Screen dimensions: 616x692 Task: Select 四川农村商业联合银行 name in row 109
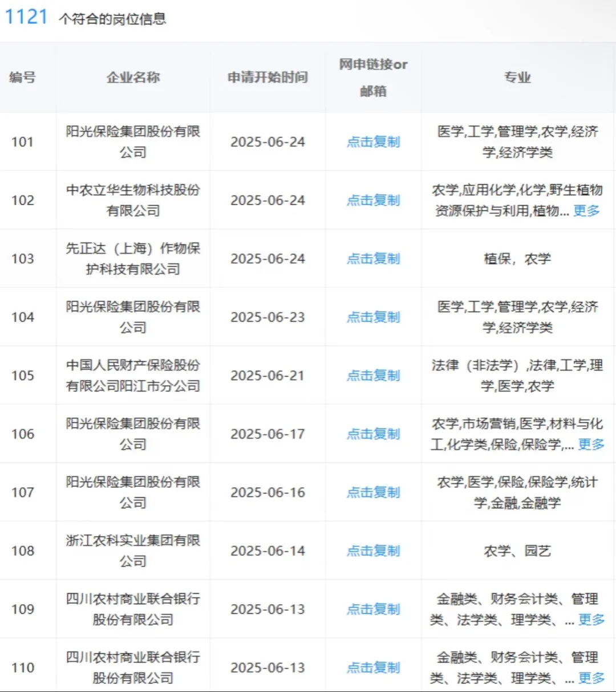(133, 609)
